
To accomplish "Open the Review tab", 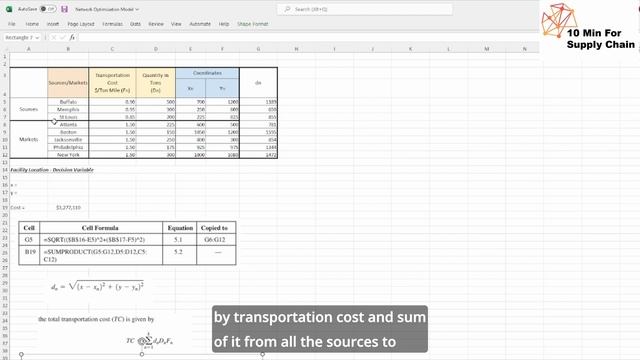I will point(156,24).
